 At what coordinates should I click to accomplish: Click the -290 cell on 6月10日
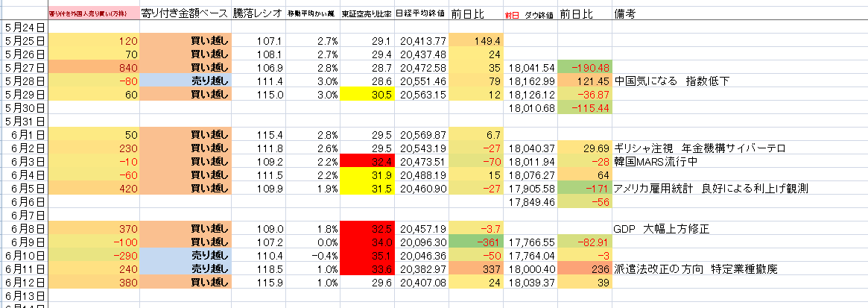tap(94, 255)
